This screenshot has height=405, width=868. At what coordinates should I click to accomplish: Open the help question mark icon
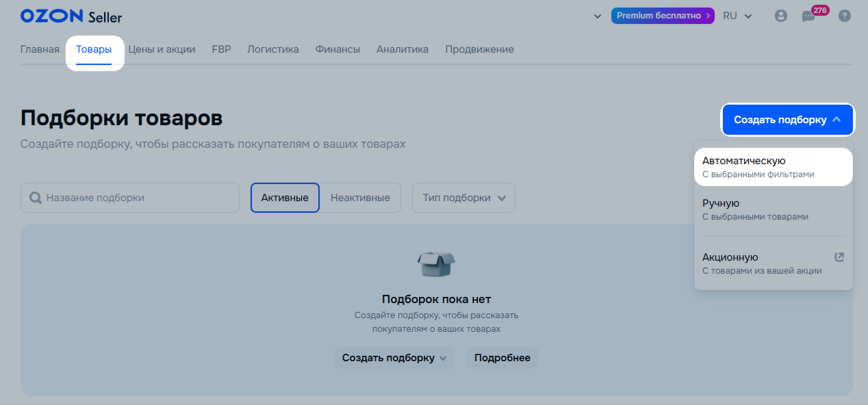pyautogui.click(x=845, y=16)
